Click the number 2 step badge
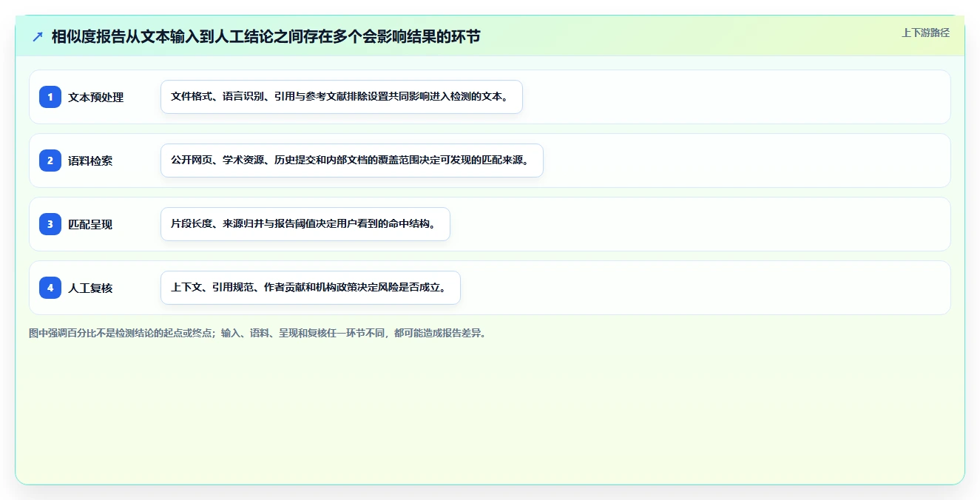This screenshot has width=980, height=500. 50,161
